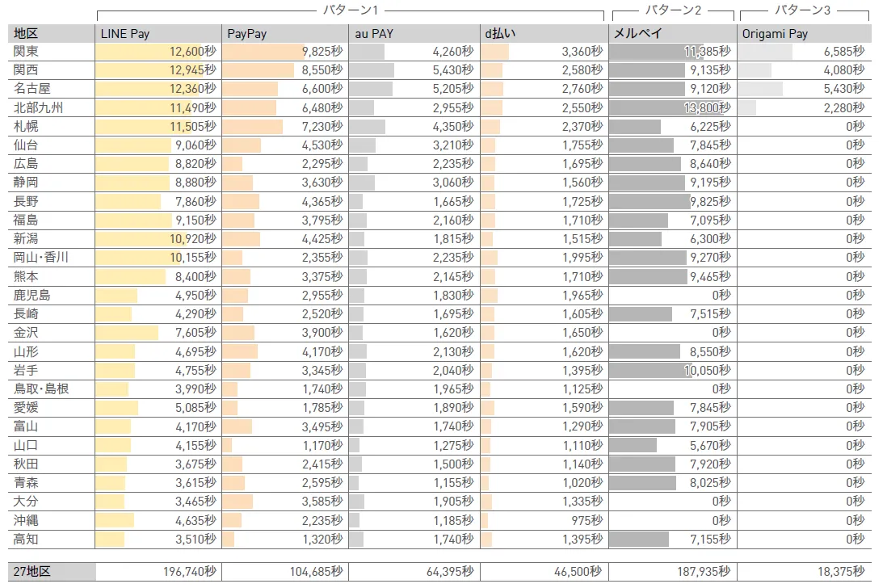Click the 沖縄 row label

click(26, 520)
